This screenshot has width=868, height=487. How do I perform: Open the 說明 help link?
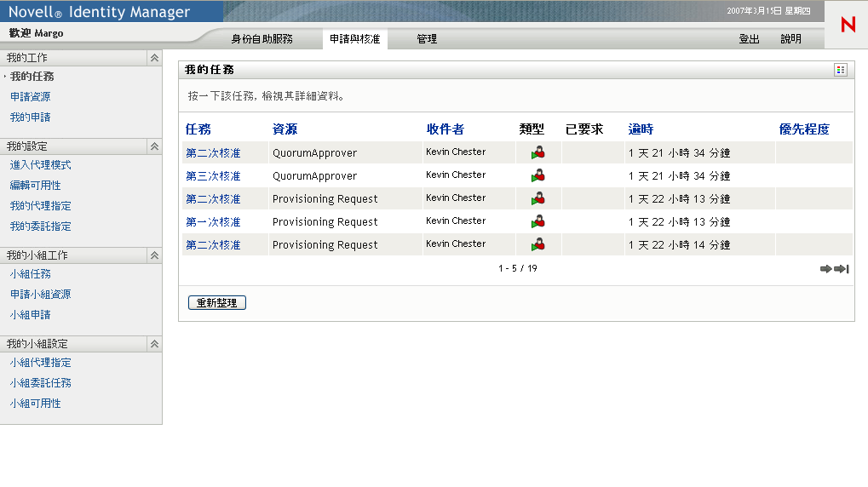point(791,39)
